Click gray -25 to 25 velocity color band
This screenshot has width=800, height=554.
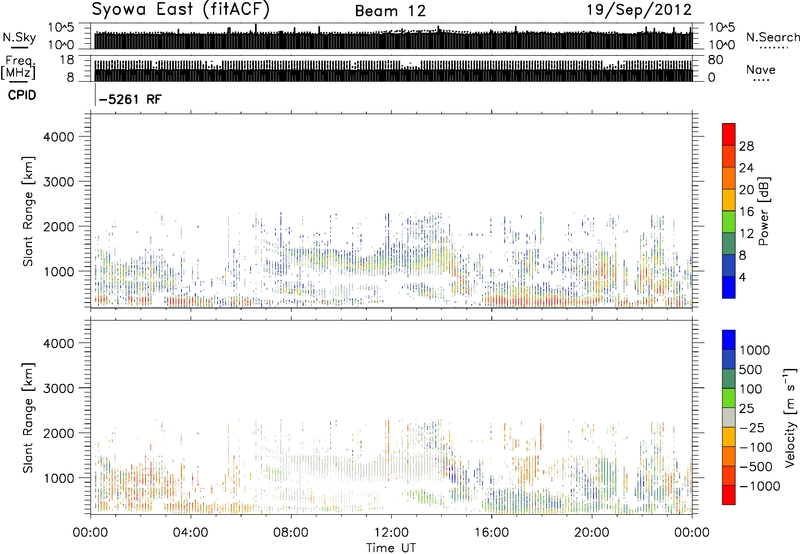point(729,417)
